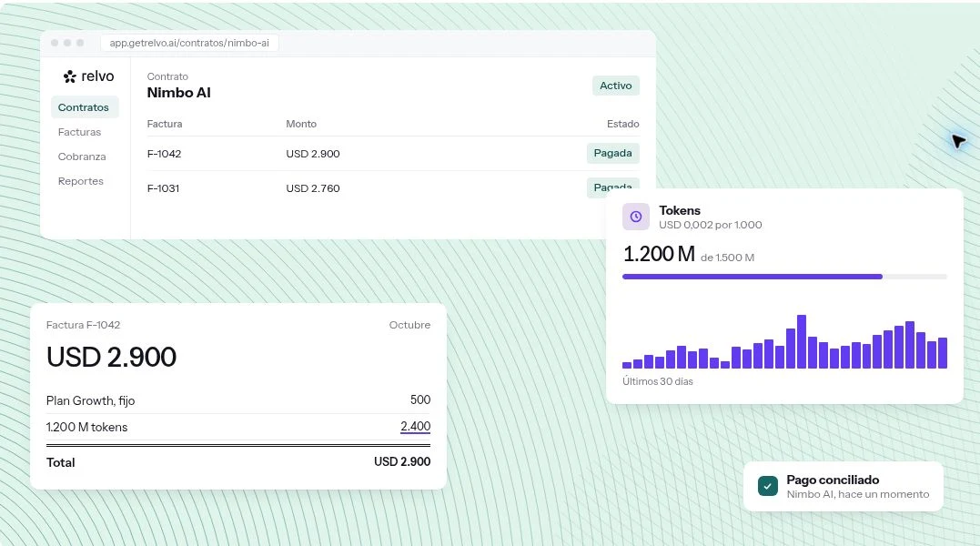Screen dimensions: 980x546
Task: Click the clock icon in Tokens card
Action: point(636,217)
